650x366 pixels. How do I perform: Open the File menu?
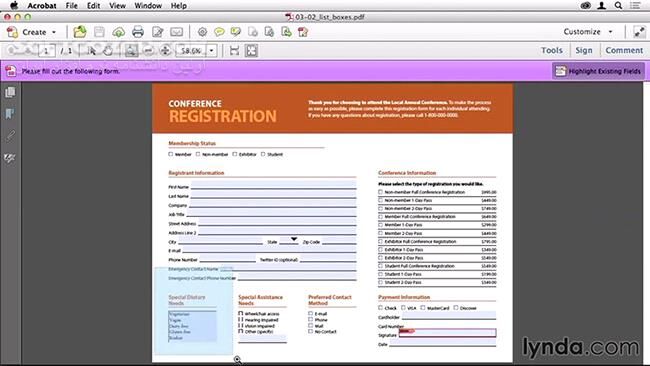(71, 5)
